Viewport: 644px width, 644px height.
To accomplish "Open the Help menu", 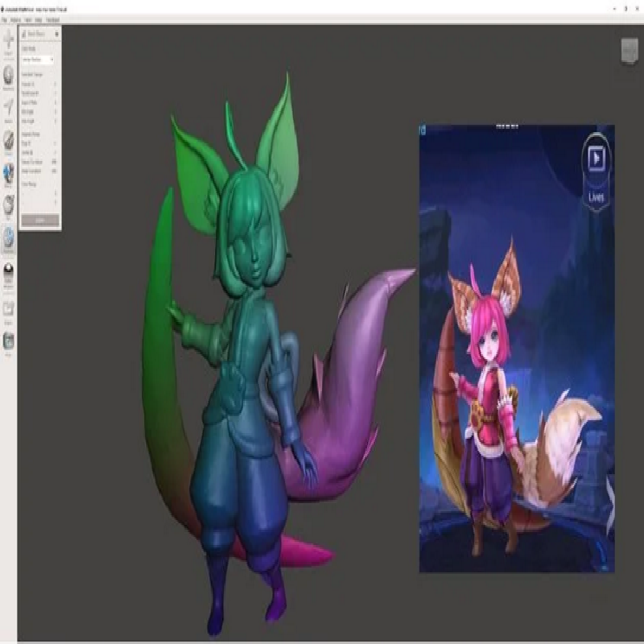I will 39,19.
